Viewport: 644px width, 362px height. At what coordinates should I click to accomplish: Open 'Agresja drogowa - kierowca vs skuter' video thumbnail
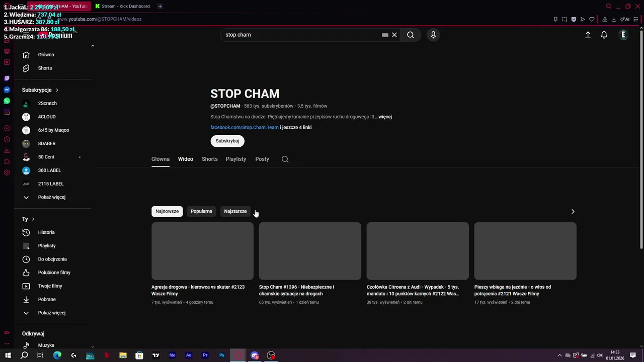(202, 251)
